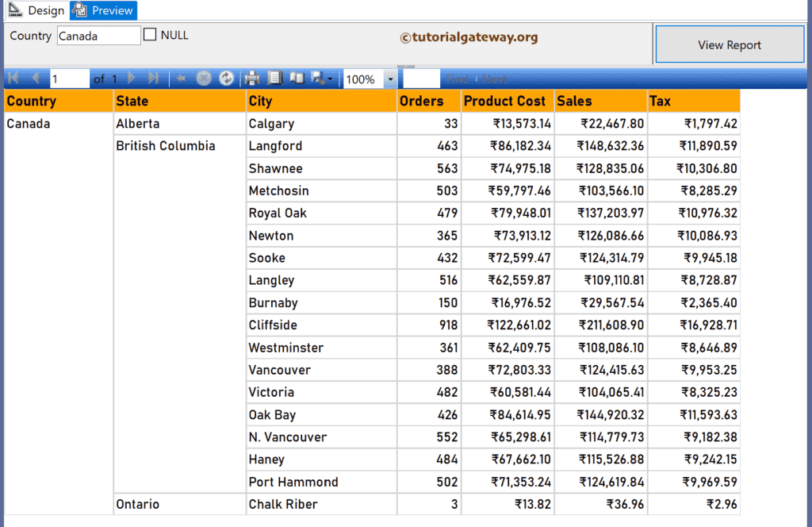The height and width of the screenshot is (527, 812).
Task: Click the Country parameter text box
Action: 98,35
